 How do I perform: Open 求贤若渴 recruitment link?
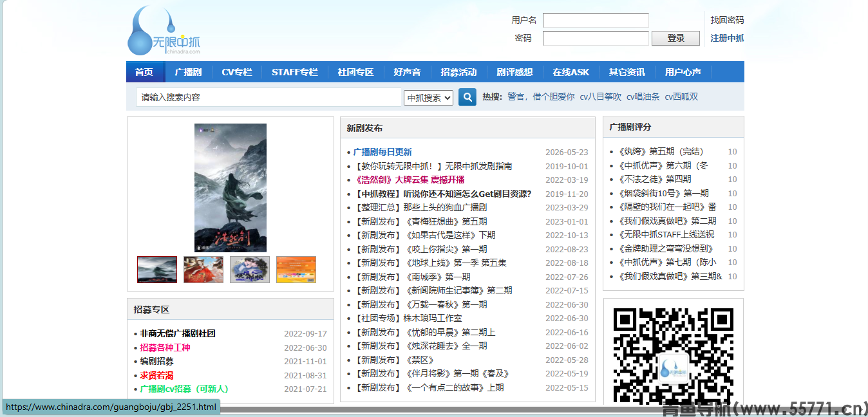[x=157, y=375]
